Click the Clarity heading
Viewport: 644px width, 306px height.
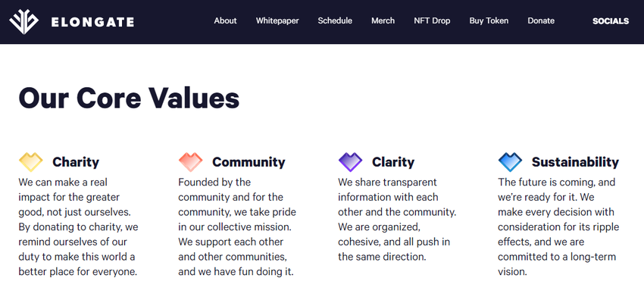pyautogui.click(x=393, y=162)
